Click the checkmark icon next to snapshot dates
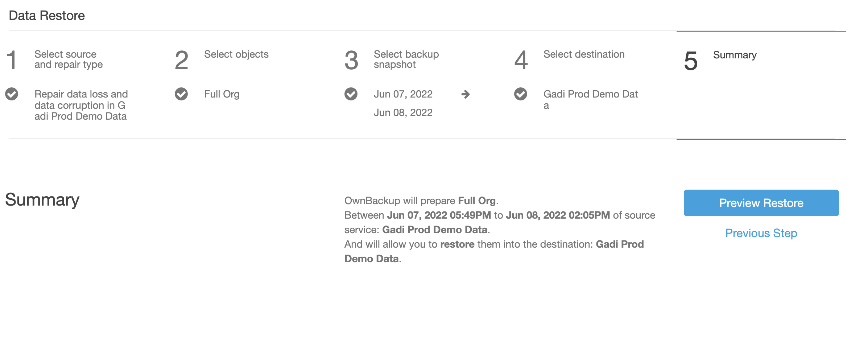Screen dimensions: 868x343 350,94
